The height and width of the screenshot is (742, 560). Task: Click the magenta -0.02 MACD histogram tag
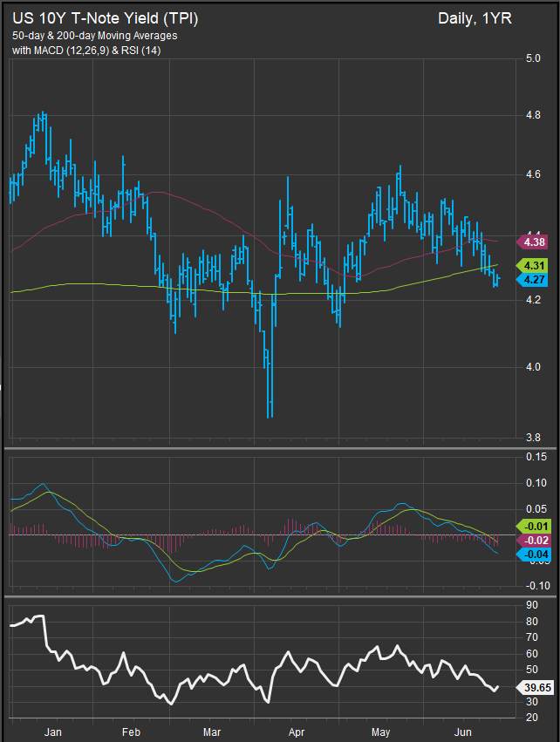pyautogui.click(x=533, y=540)
